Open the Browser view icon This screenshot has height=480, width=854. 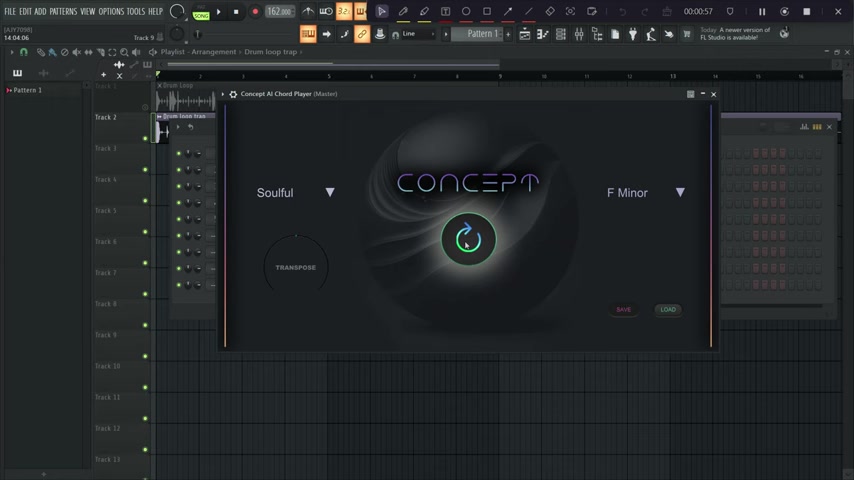(597, 34)
